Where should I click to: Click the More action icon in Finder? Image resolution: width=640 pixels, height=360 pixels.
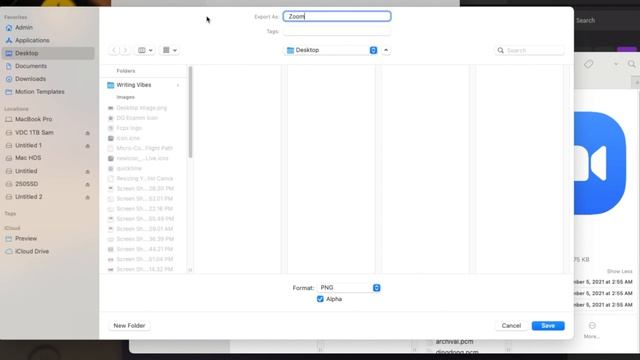[592, 325]
